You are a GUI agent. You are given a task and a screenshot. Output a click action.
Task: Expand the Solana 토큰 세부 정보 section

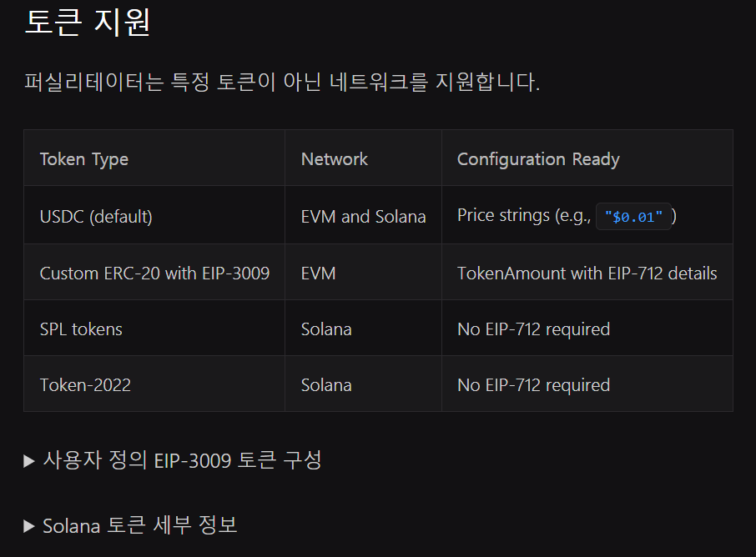pos(131,525)
